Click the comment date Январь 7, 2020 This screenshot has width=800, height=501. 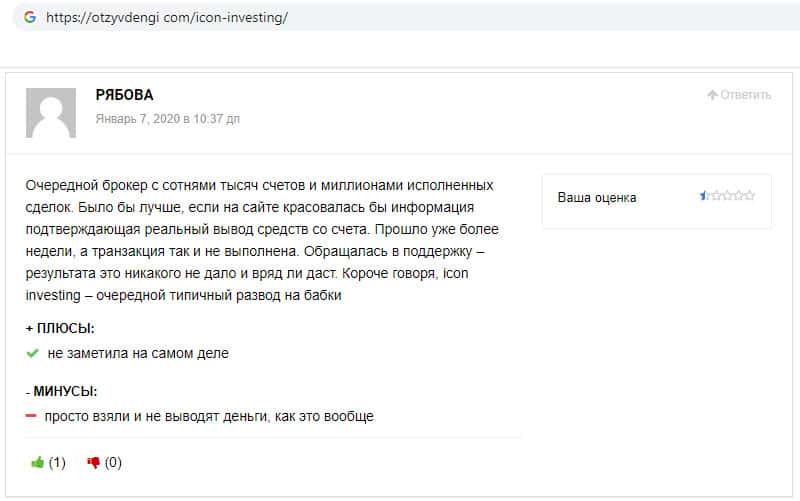coord(167,118)
